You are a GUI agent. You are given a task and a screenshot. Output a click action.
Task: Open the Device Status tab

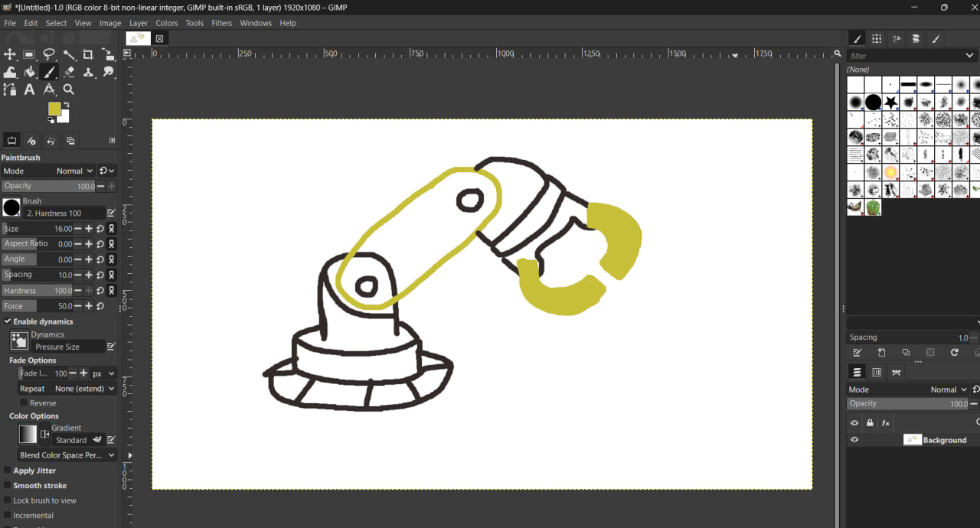pos(31,141)
